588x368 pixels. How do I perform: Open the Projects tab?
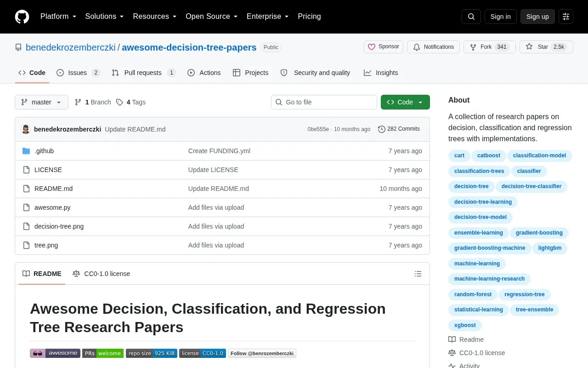click(250, 73)
